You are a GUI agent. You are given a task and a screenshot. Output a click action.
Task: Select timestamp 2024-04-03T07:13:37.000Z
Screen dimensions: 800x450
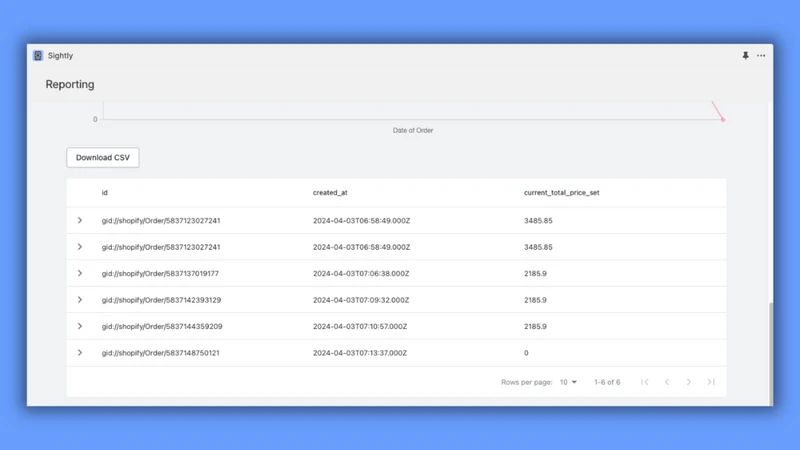coord(360,353)
